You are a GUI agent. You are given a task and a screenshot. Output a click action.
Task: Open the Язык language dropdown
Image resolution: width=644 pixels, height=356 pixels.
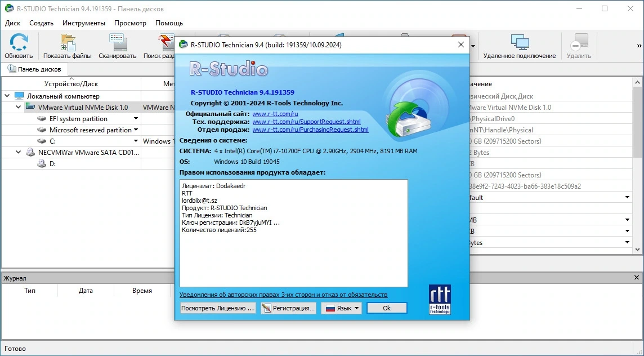click(x=341, y=308)
